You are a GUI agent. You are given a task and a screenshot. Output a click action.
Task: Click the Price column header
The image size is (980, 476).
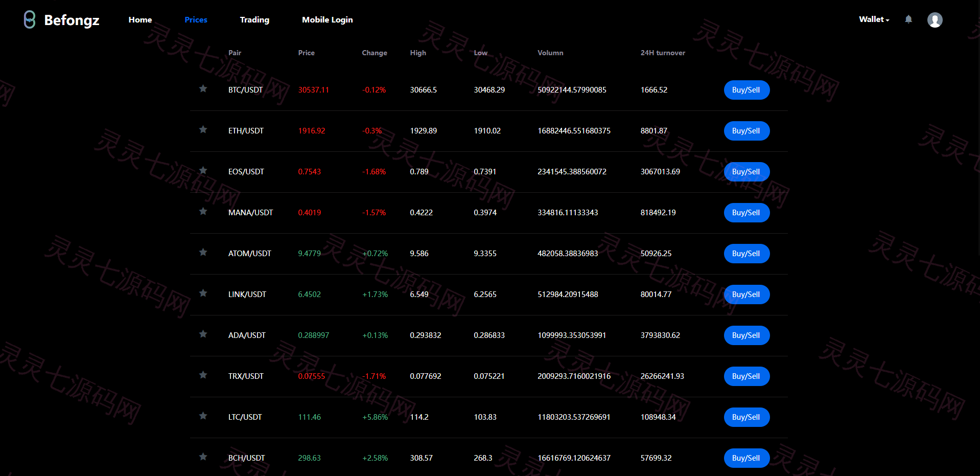click(x=306, y=53)
